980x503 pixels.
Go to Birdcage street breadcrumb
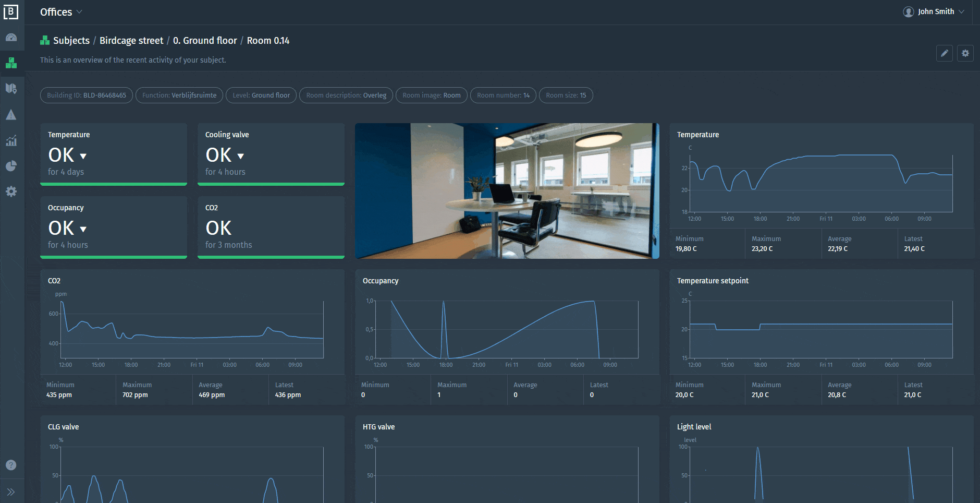pyautogui.click(x=131, y=41)
